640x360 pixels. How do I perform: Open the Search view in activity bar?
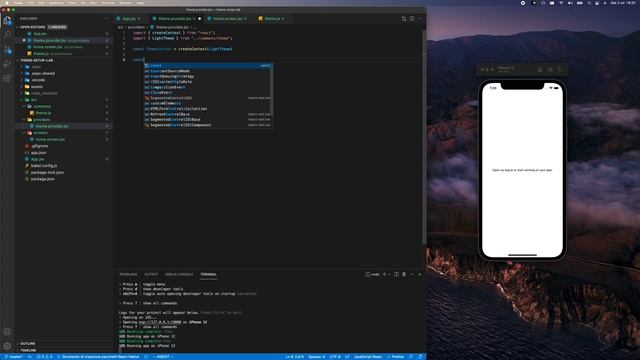[7, 34]
